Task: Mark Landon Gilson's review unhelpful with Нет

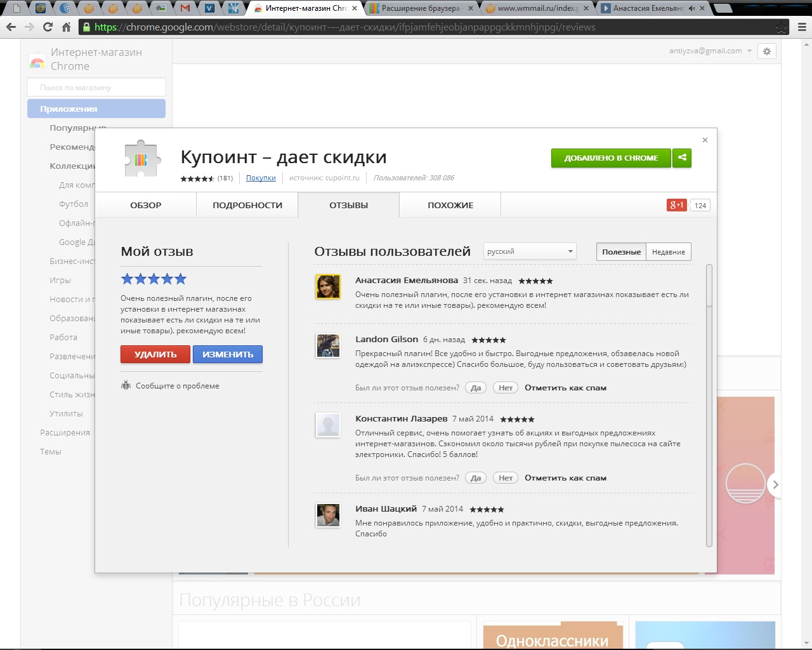Action: pos(506,388)
